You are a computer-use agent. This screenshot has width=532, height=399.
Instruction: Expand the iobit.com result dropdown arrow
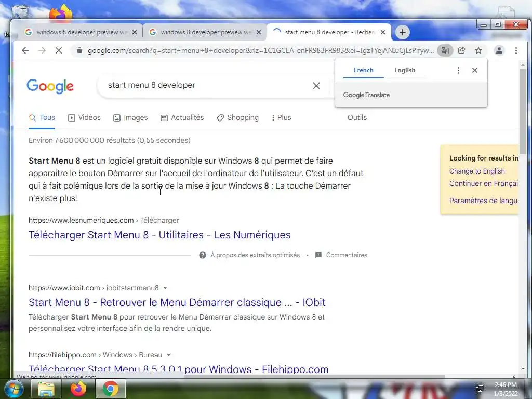(165, 288)
